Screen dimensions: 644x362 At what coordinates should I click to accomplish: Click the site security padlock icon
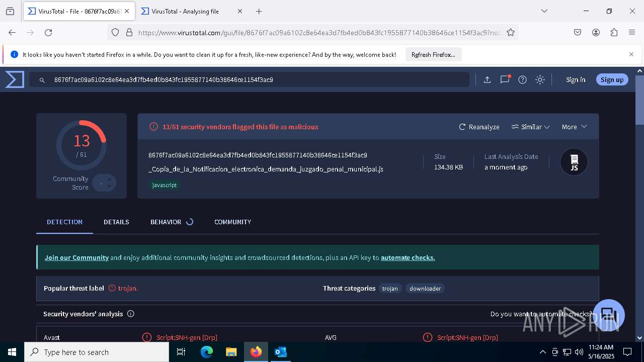coord(129,32)
